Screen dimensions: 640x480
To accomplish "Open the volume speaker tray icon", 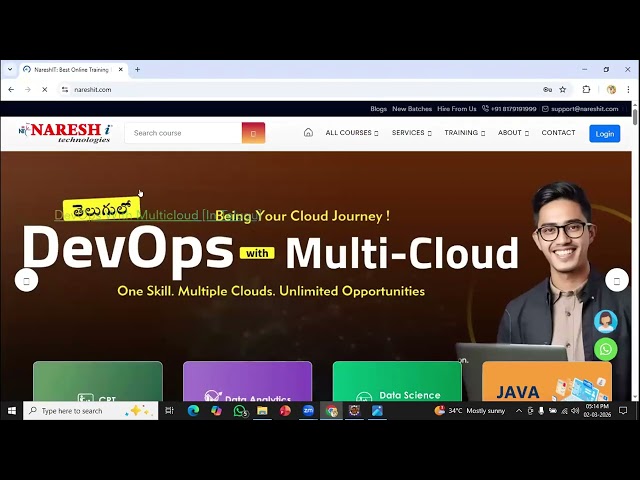I will coord(575,411).
